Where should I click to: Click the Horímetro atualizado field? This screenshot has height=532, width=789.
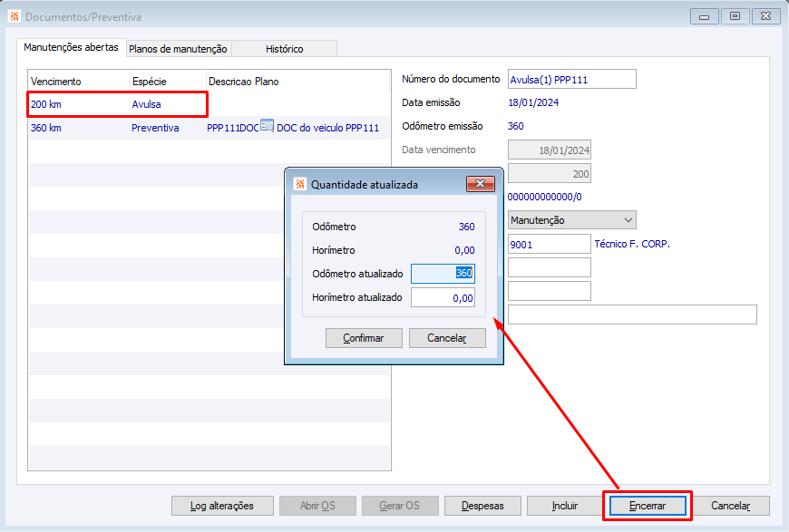[x=443, y=297]
